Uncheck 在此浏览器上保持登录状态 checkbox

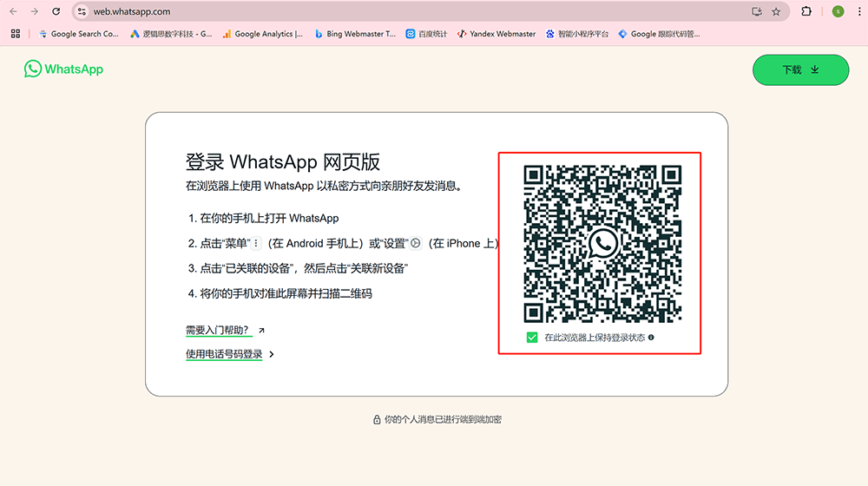tap(532, 338)
